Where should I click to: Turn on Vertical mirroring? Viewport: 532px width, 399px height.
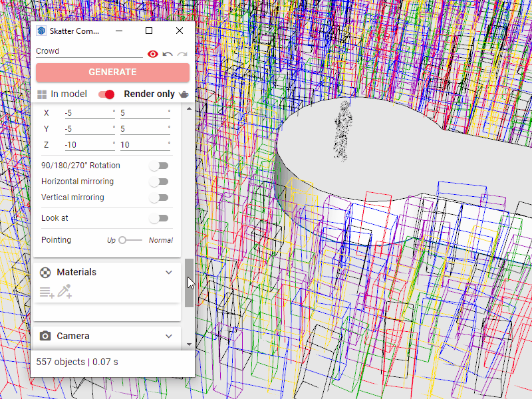[159, 198]
